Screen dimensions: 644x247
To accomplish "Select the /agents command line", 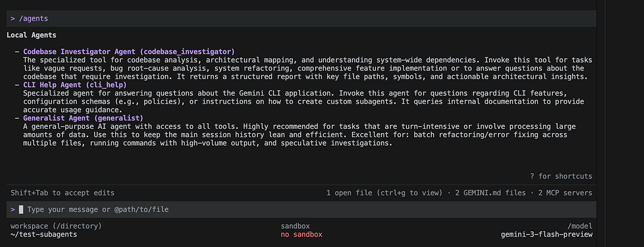I will (301, 18).
